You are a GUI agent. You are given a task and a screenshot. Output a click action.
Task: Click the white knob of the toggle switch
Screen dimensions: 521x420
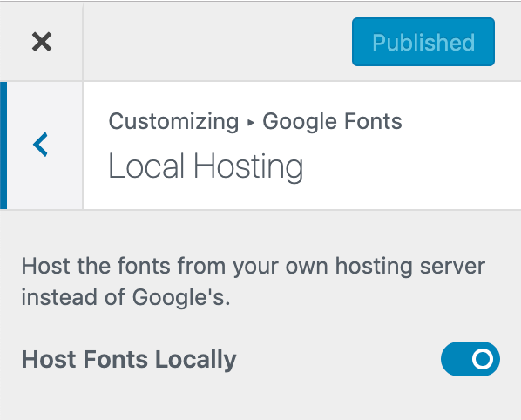(x=483, y=359)
